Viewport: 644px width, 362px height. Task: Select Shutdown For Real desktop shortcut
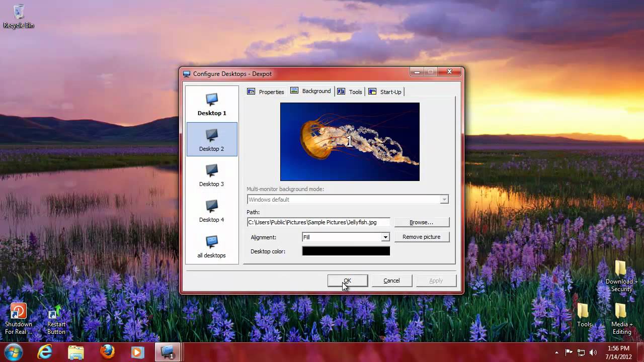click(x=19, y=319)
